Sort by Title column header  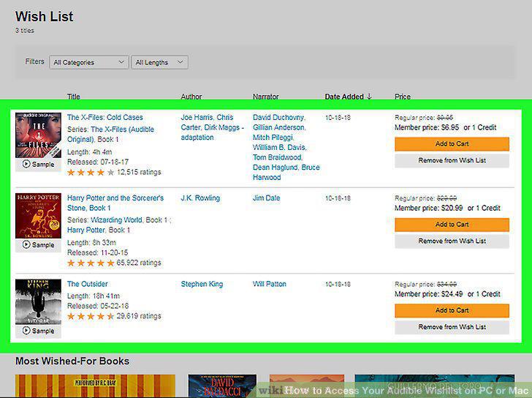pos(74,97)
